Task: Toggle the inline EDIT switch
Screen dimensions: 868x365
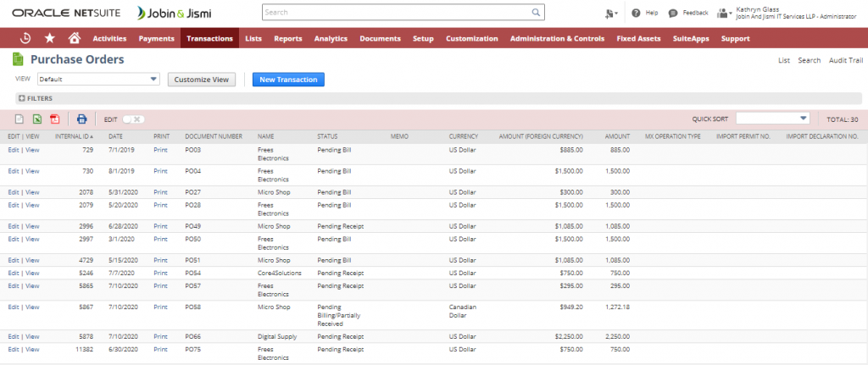Action: (x=133, y=119)
